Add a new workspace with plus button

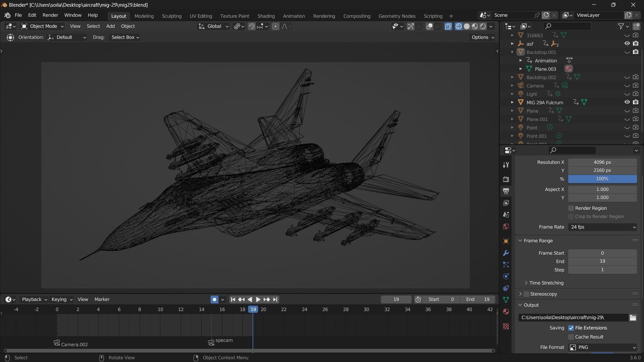pyautogui.click(x=451, y=16)
